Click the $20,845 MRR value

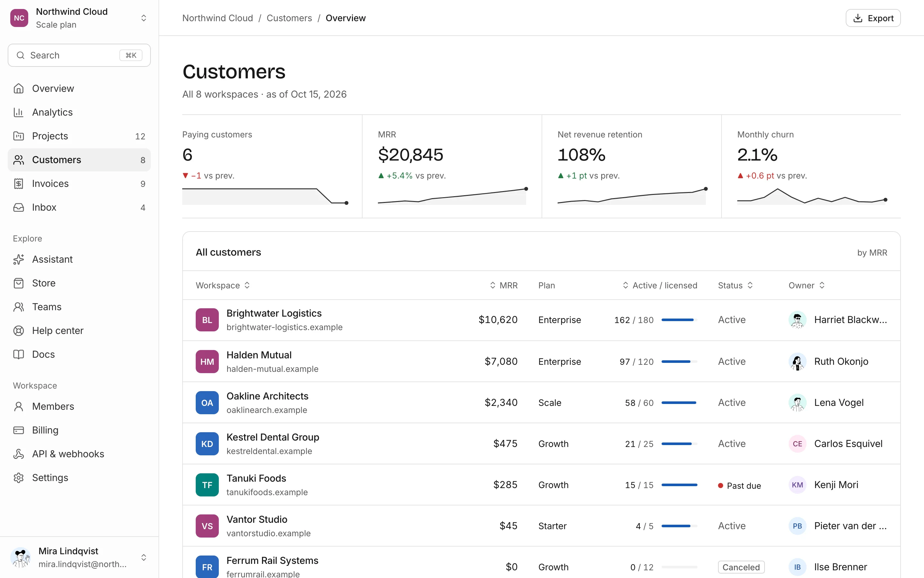click(x=410, y=155)
